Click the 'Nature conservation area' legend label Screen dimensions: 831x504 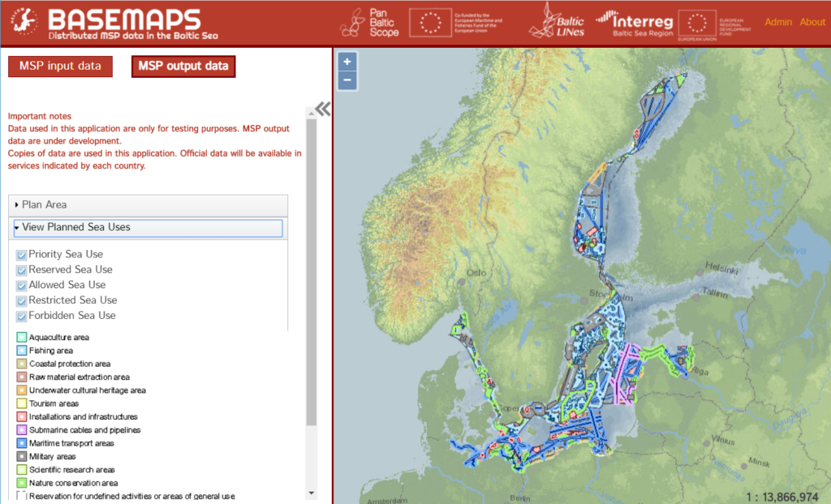click(x=74, y=483)
